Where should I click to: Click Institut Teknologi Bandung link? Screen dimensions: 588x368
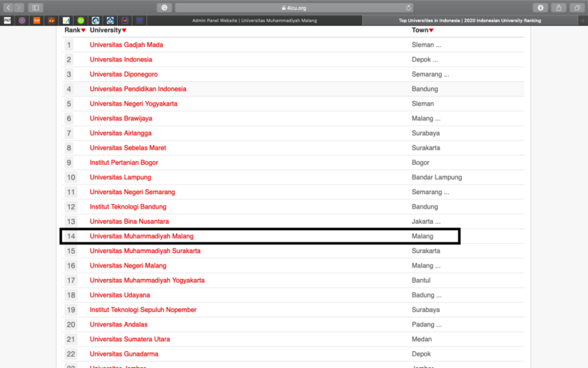128,206
